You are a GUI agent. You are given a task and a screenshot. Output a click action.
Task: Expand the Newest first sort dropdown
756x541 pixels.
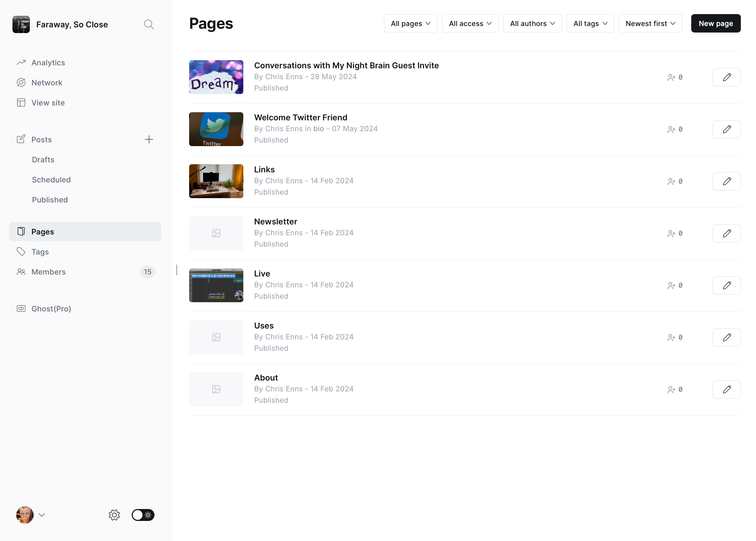(650, 23)
